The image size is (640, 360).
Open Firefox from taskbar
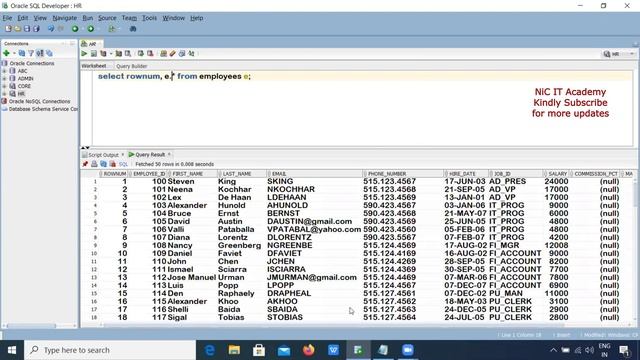[309, 350]
